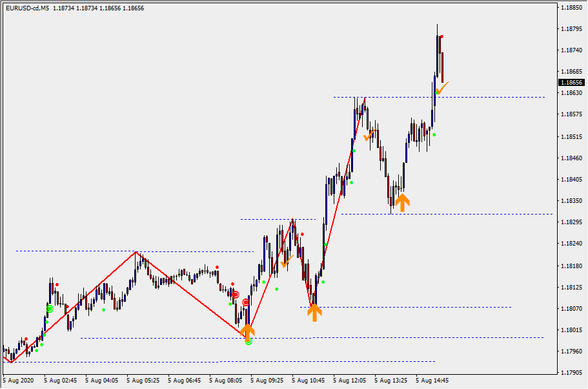The height and width of the screenshot is (389, 588).
Task: Select the '5 Aug 2020' date label
Action: coord(17,381)
